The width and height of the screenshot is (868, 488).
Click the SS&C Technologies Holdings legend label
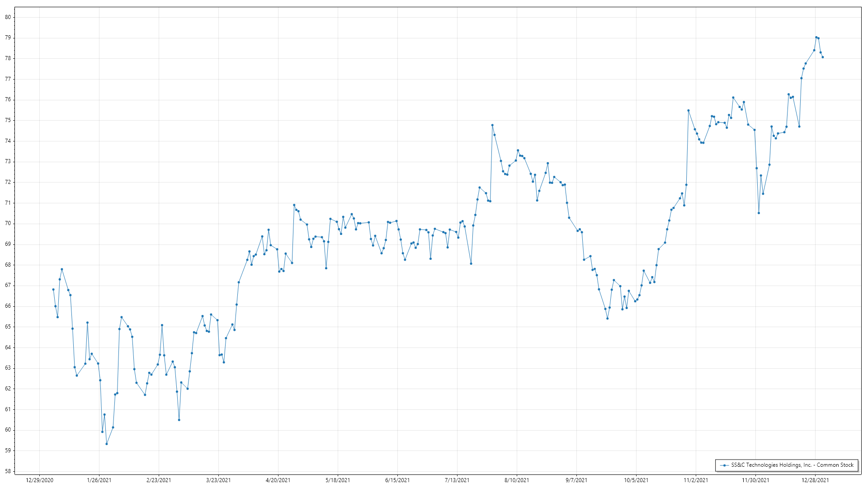[x=792, y=465]
